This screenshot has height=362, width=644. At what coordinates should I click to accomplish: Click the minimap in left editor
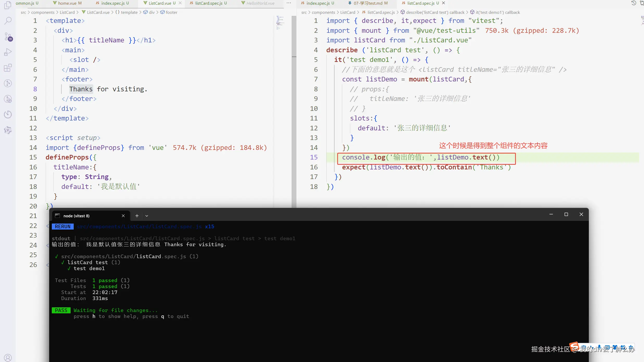[x=280, y=23]
